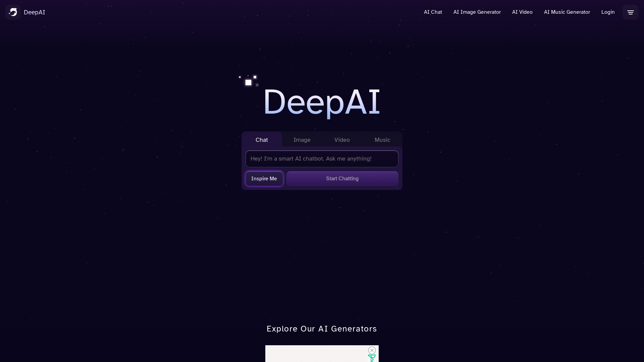Click the Explore Our AI Generators heading
This screenshot has width=644, height=362.
322,329
